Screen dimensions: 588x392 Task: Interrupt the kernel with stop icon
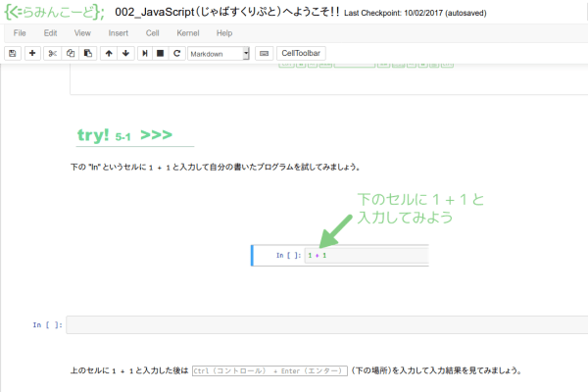[160, 53]
